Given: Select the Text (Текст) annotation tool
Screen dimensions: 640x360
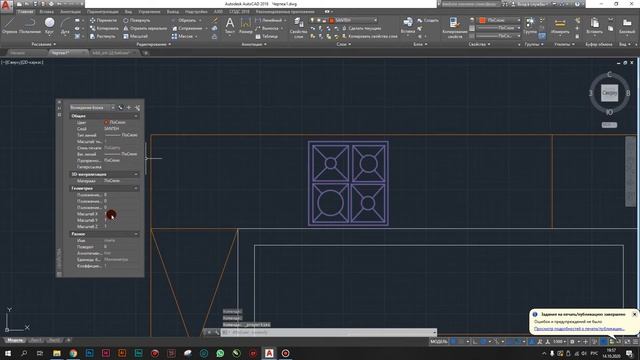Looking at the screenshot, I should (x=230, y=25).
